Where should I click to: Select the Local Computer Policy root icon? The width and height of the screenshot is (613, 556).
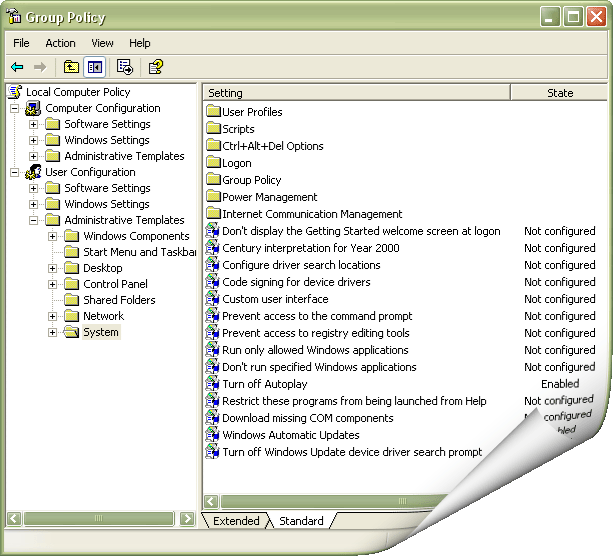(15, 92)
